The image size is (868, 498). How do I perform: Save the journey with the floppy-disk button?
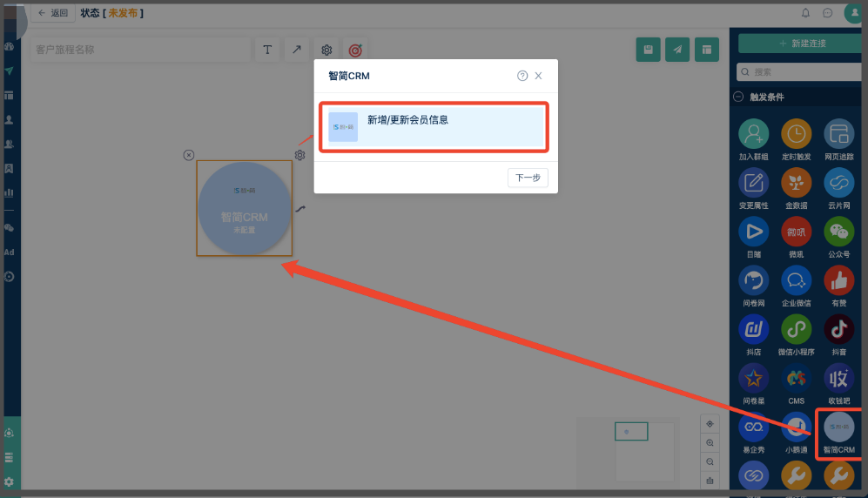649,50
